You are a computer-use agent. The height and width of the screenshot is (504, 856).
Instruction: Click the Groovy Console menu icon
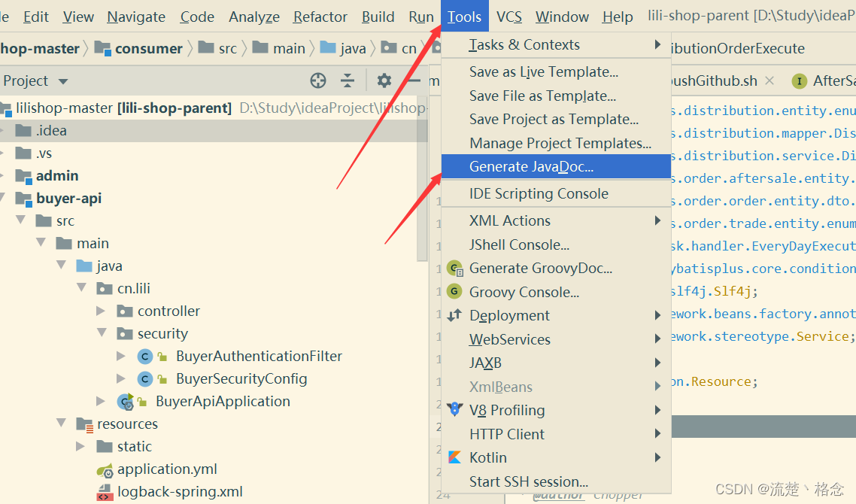454,292
